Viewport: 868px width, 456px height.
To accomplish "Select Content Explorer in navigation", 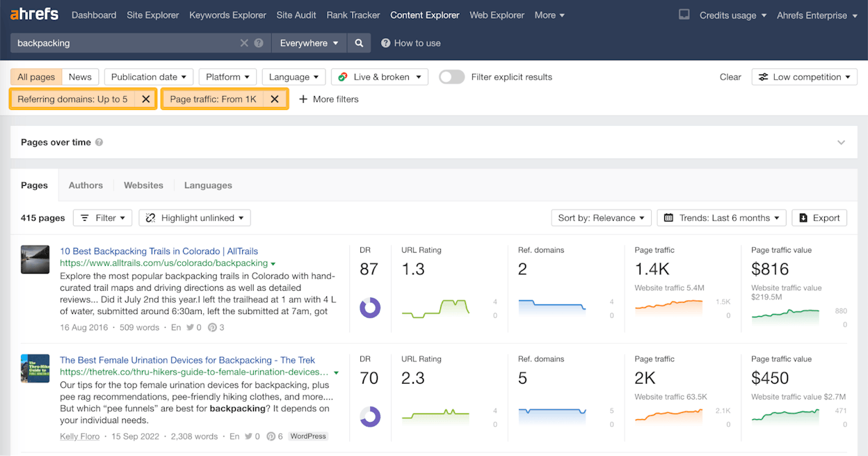I will pos(425,15).
